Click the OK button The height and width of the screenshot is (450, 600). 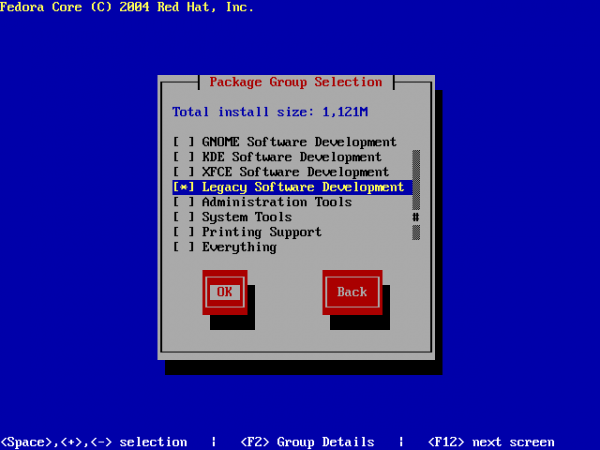coord(225,292)
